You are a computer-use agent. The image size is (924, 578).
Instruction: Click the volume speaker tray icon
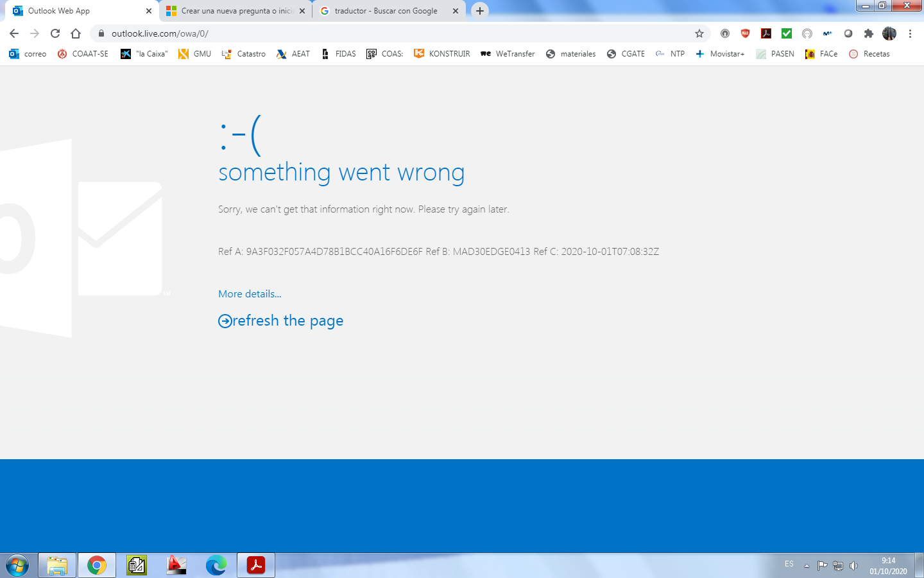click(x=853, y=566)
